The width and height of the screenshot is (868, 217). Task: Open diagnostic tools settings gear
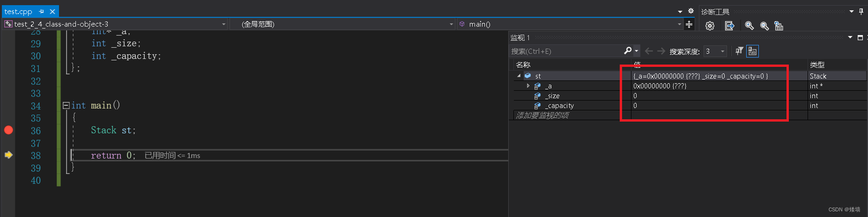point(710,26)
